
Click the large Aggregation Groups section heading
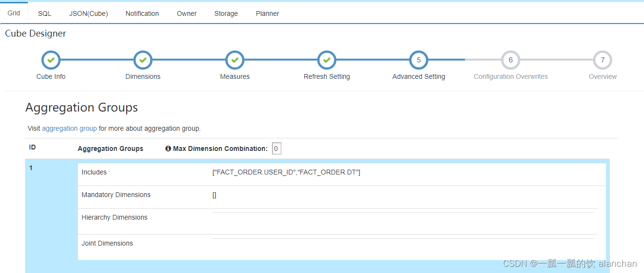82,107
